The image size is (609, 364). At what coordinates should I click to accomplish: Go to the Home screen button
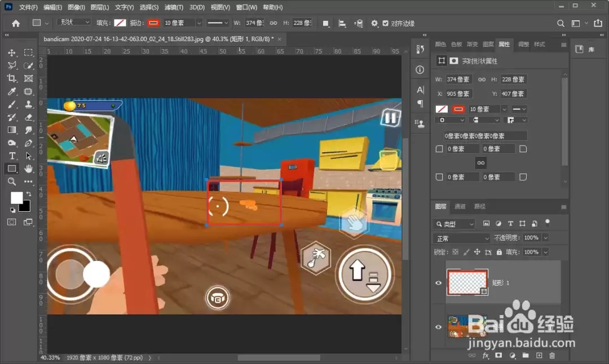pos(16,23)
